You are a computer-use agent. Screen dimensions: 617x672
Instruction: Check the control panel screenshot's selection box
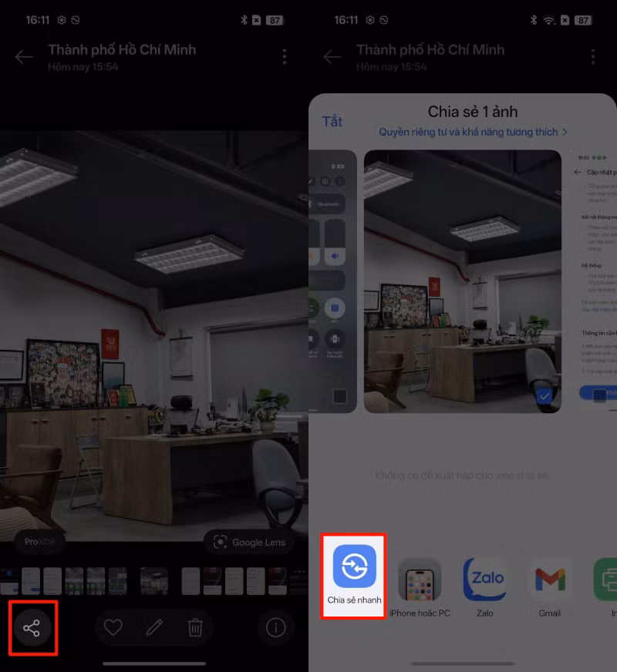(x=339, y=396)
